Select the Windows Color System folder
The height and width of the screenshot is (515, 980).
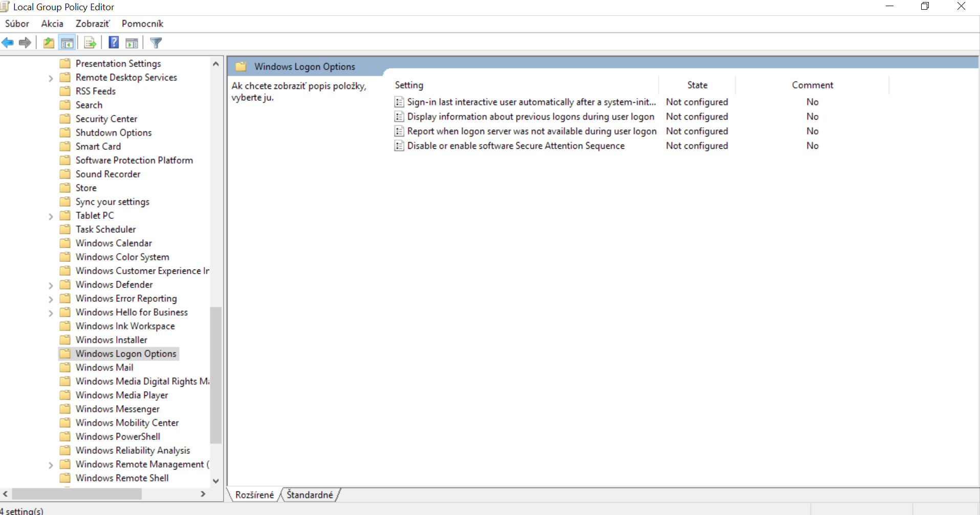(x=122, y=257)
